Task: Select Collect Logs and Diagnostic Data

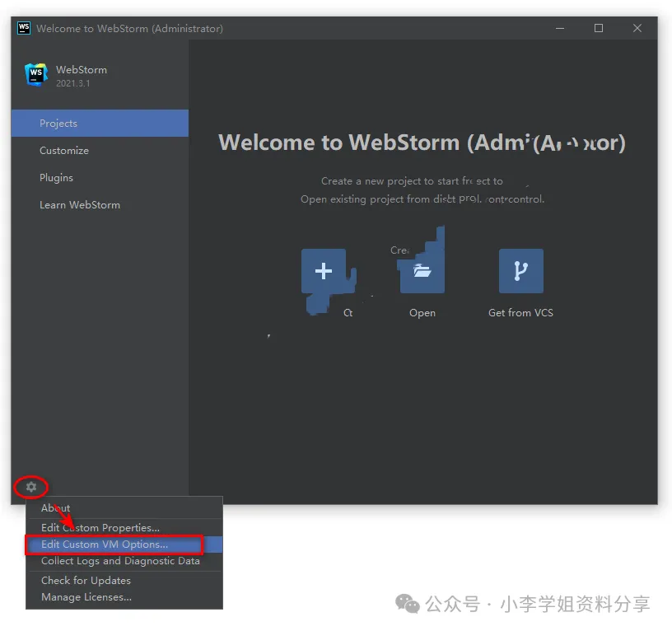Action: click(124, 561)
